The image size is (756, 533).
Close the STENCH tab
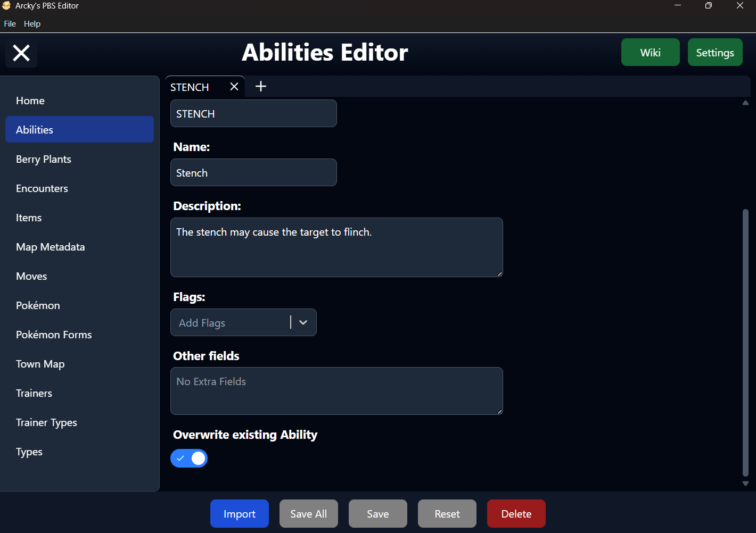pyautogui.click(x=234, y=87)
